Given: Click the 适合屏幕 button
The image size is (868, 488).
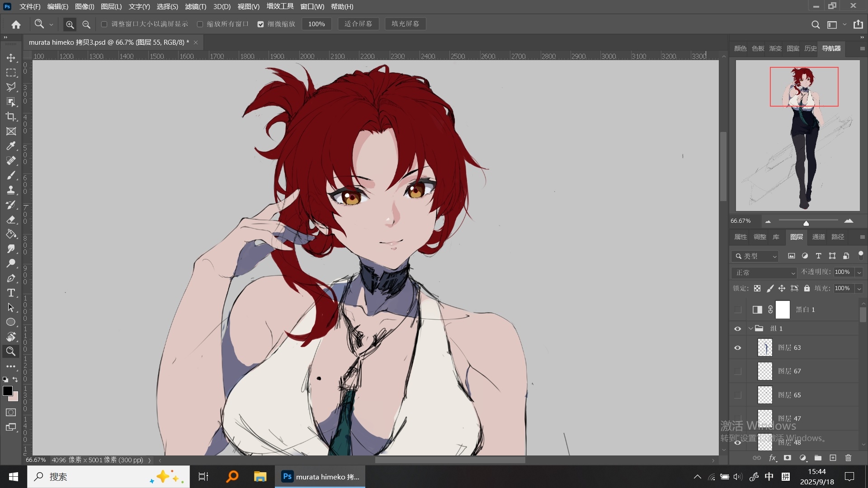Looking at the screenshot, I should tap(358, 24).
